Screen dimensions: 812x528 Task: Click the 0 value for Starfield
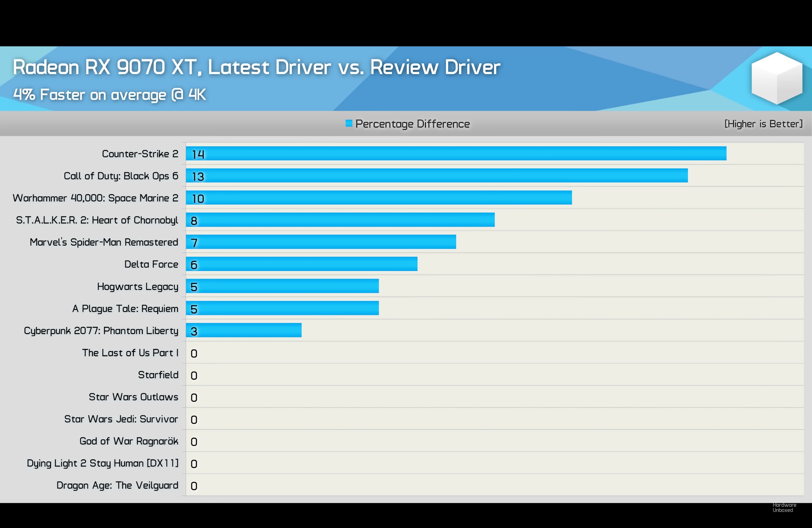[x=194, y=376]
